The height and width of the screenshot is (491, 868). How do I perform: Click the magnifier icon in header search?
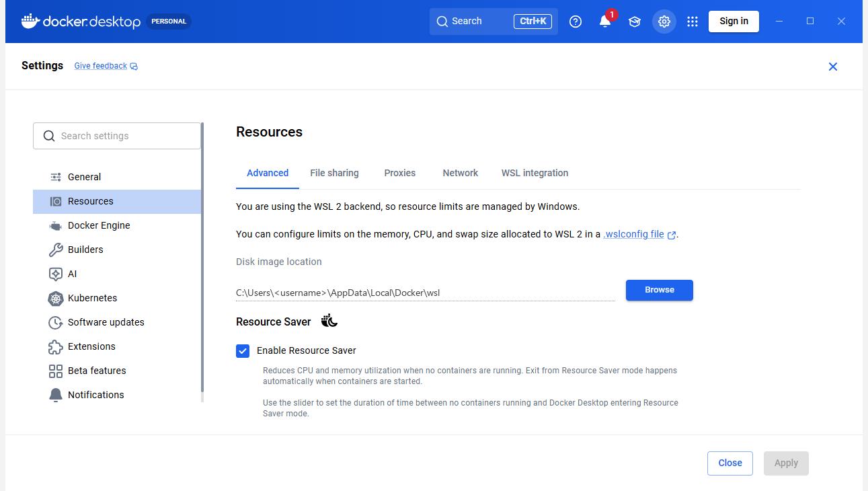tap(442, 22)
